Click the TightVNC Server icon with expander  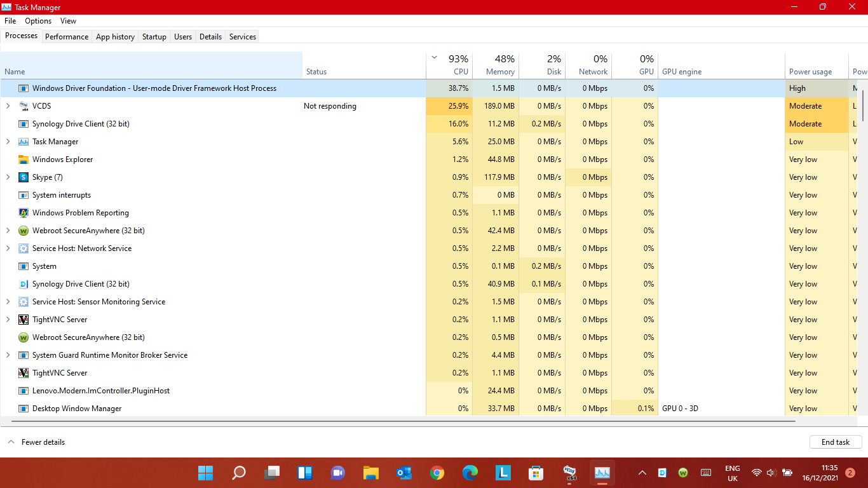[24, 320]
